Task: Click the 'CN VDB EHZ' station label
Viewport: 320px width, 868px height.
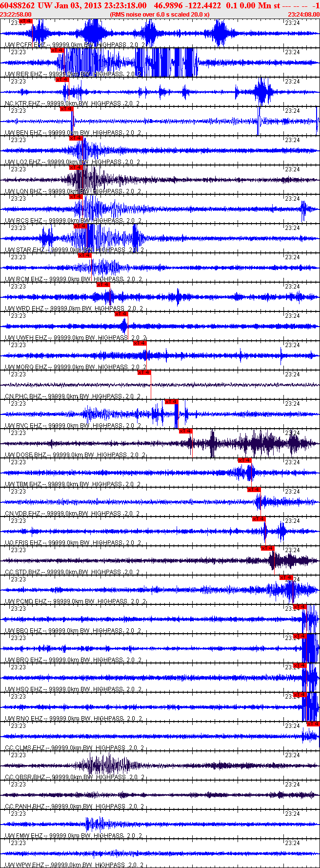Action: pyautogui.click(x=23, y=514)
